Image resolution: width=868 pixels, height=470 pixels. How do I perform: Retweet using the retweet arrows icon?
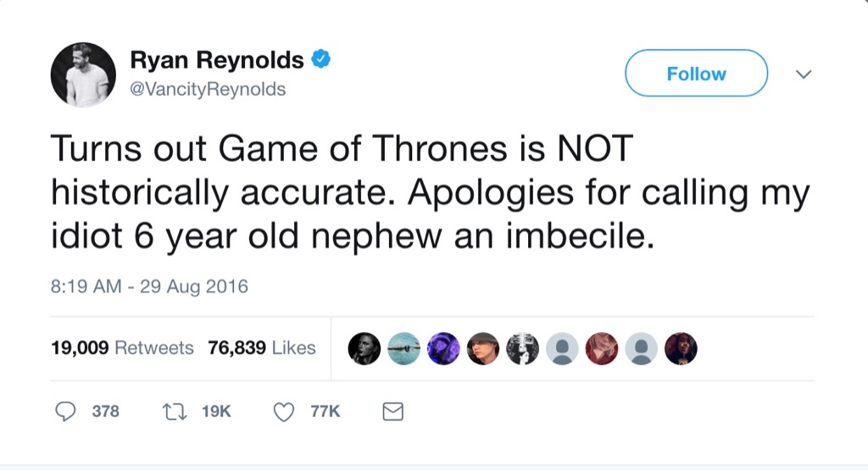coord(172,412)
